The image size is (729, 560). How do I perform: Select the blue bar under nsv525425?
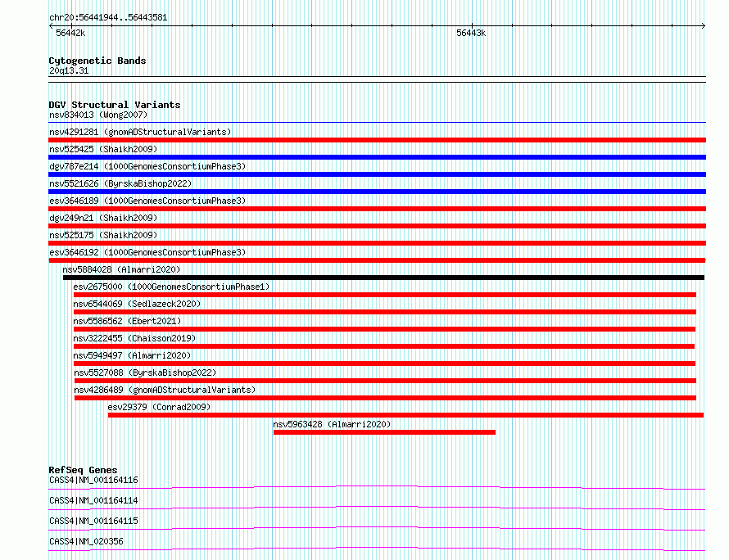[x=377, y=157]
